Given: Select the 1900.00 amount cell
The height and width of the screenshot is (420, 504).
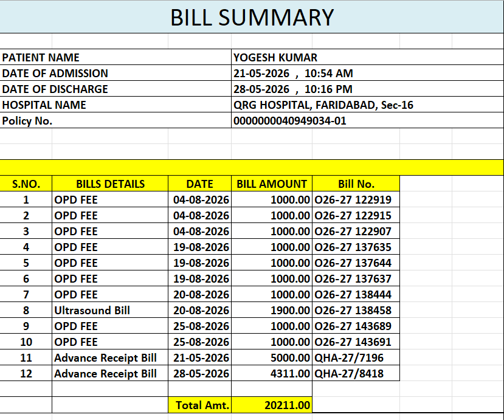Looking at the screenshot, I should click(272, 310).
